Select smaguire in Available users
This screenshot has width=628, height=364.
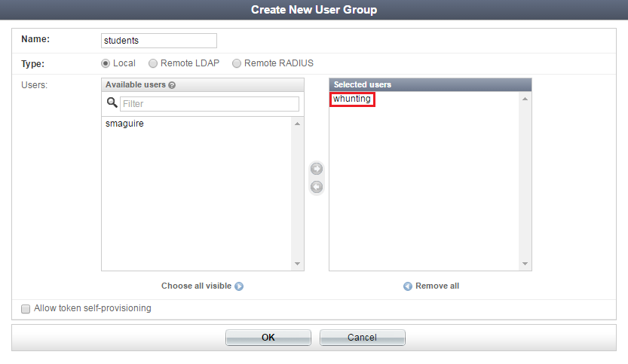click(125, 124)
